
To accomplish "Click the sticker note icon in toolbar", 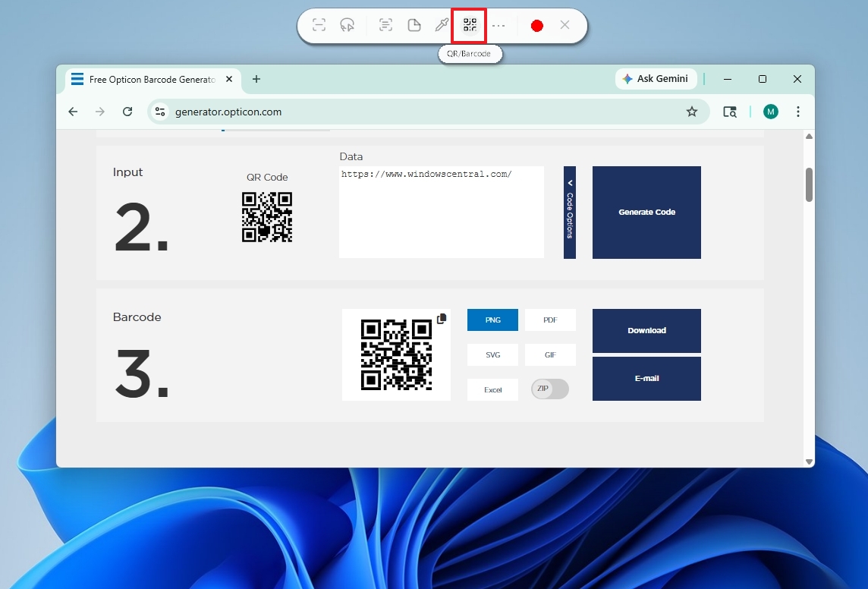I will coord(414,25).
